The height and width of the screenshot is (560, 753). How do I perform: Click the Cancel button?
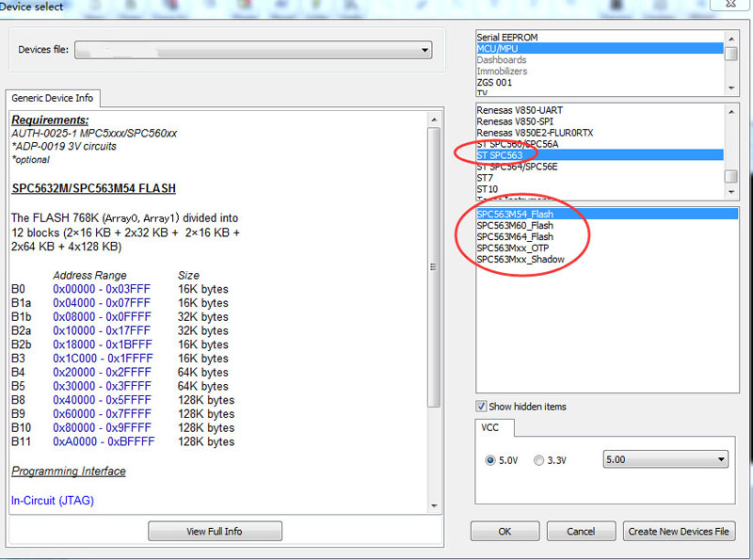click(581, 531)
